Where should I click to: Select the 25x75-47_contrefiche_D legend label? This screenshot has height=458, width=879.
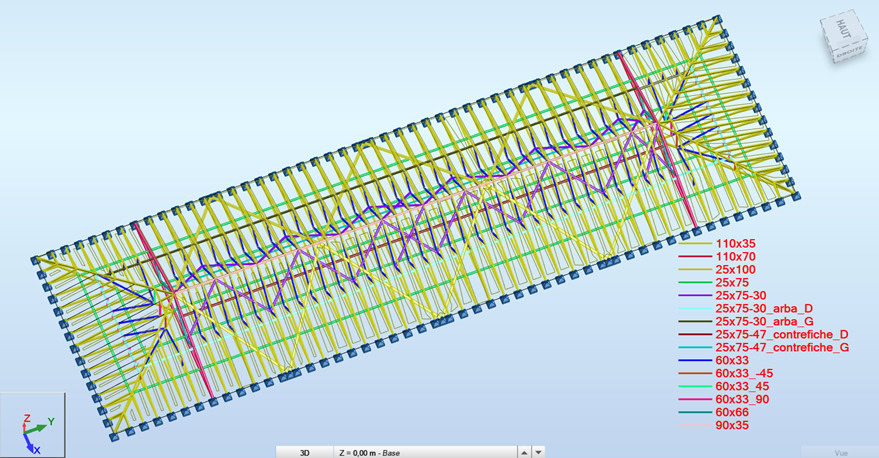[x=782, y=335]
